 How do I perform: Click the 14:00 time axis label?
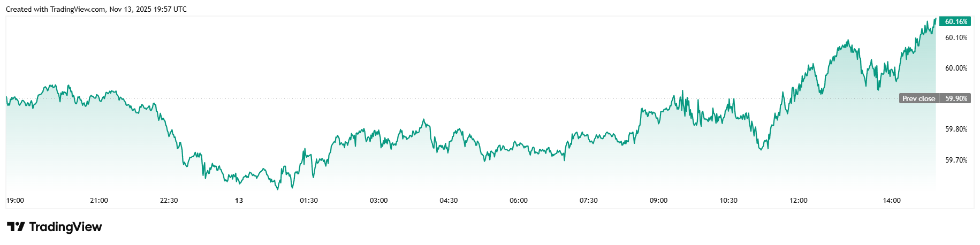click(x=892, y=201)
